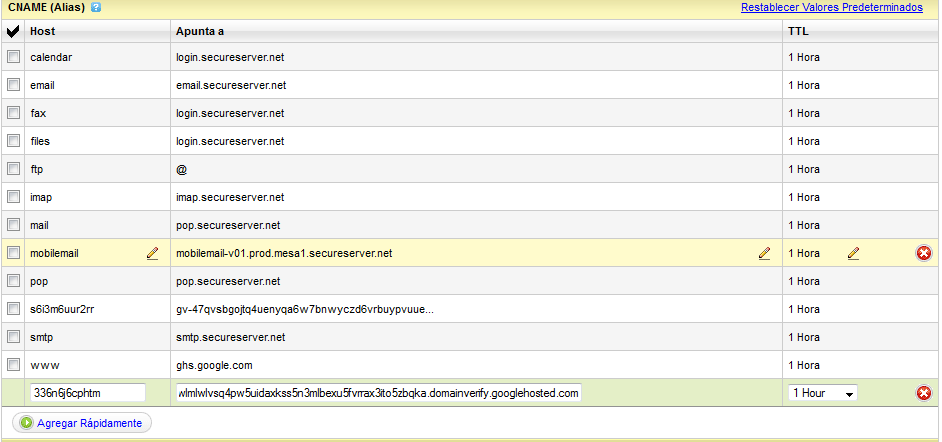Click the select-all checkmark in the header

pyautogui.click(x=13, y=31)
